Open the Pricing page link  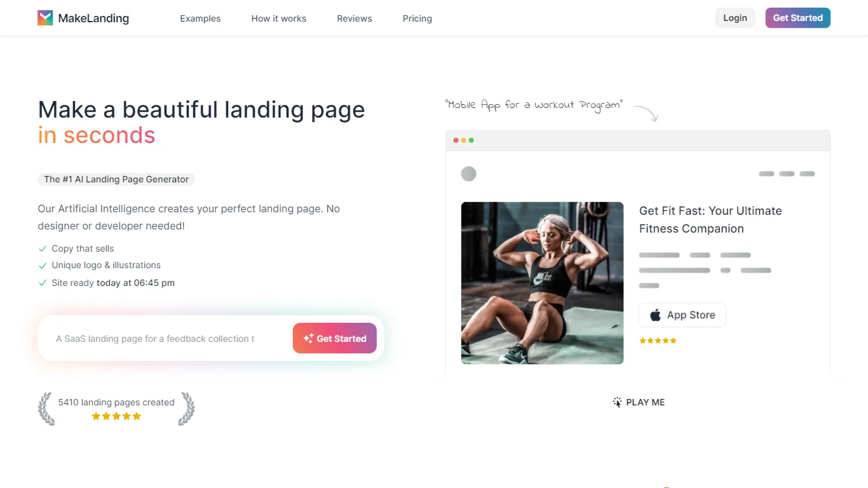point(417,18)
